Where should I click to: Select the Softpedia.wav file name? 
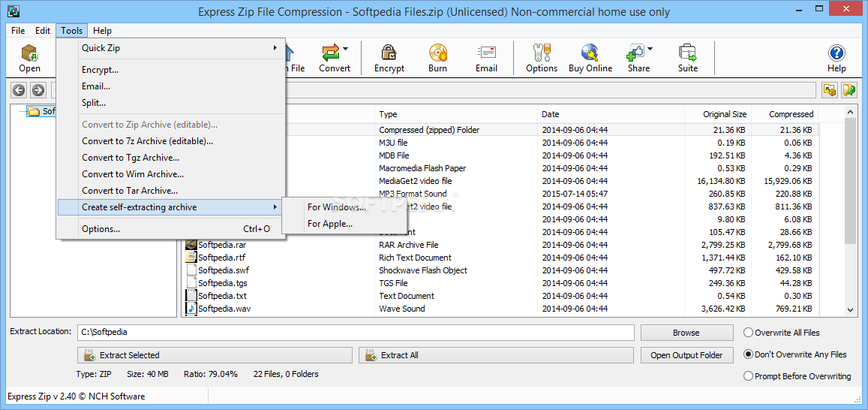[226, 309]
